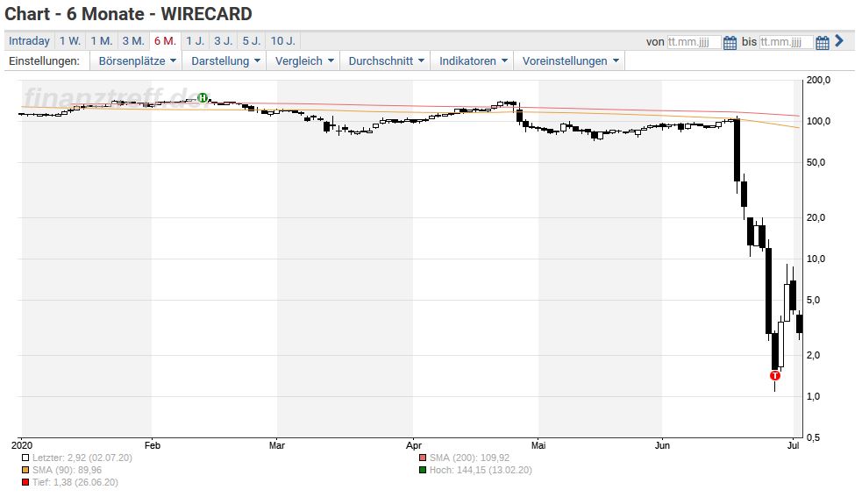Select the 1 M. timeframe tab
Screen dimensions: 862x504
101,41
